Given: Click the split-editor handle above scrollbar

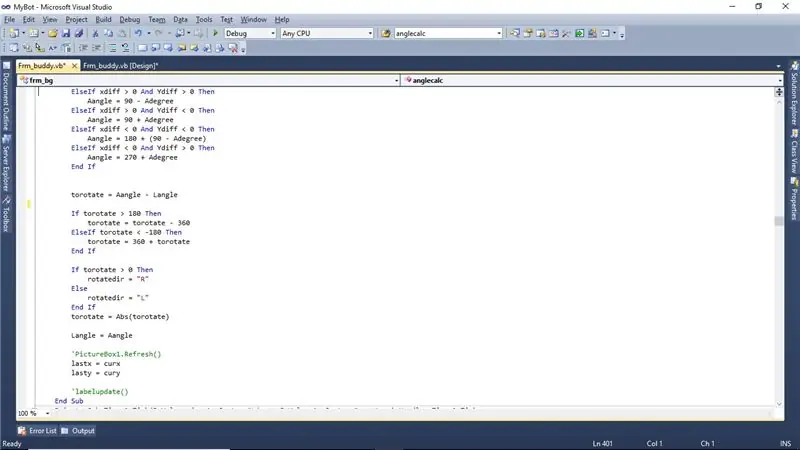Looking at the screenshot, I should coord(779,92).
